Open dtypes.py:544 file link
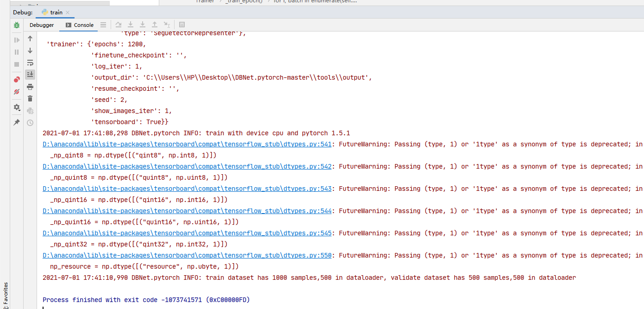 [x=187, y=211]
